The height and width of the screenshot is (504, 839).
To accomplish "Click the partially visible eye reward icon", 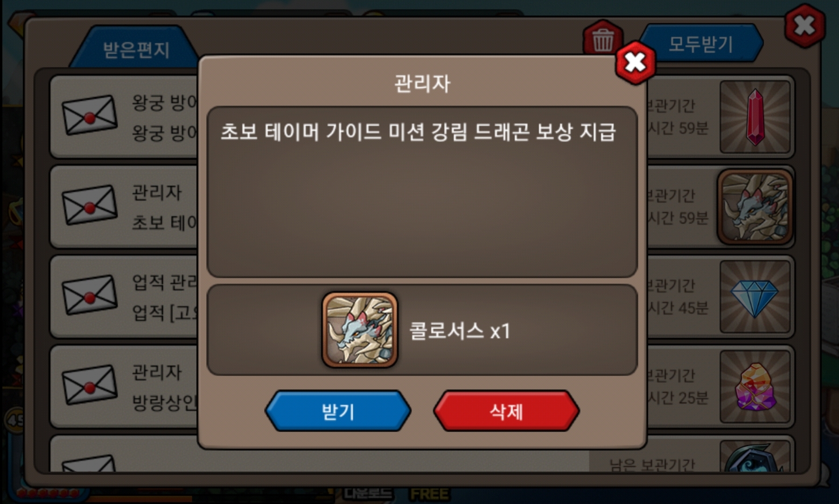I will pos(755,457).
